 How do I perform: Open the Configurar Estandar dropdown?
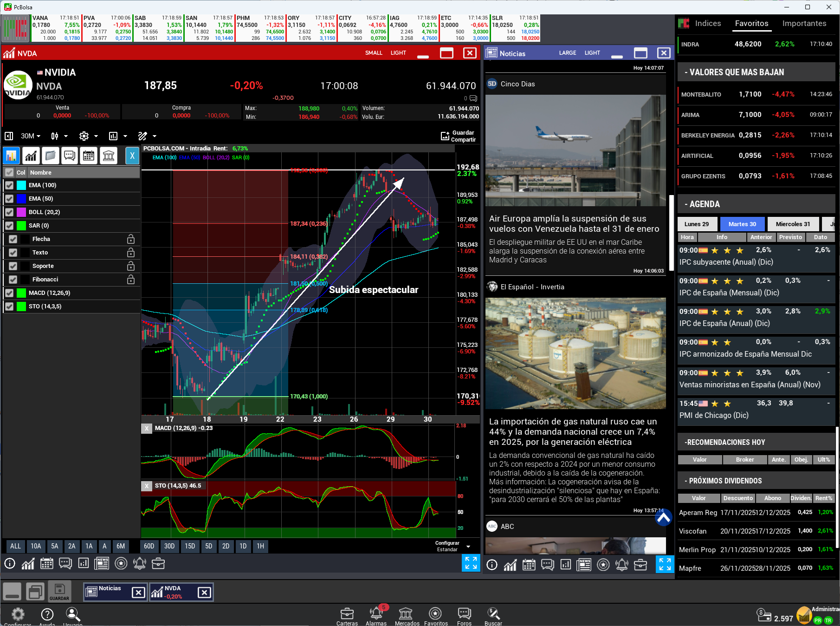point(452,546)
